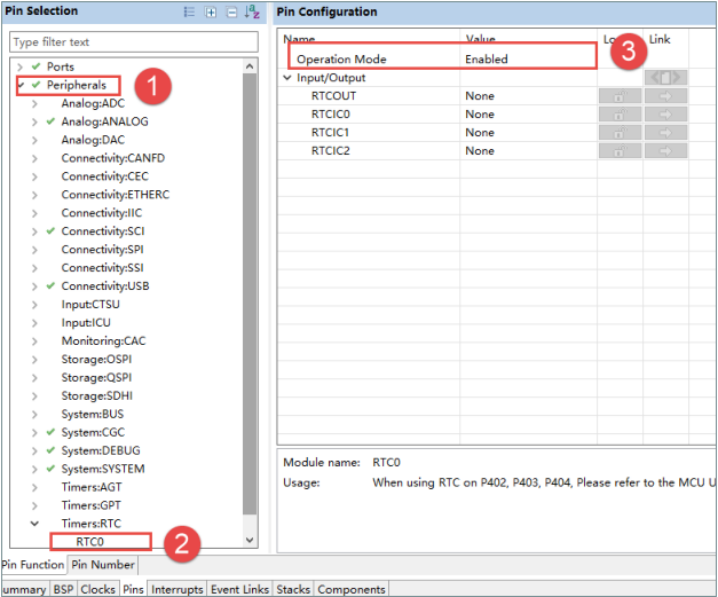
Task: Select Storage:SDHI in the tree
Action: 97,396
